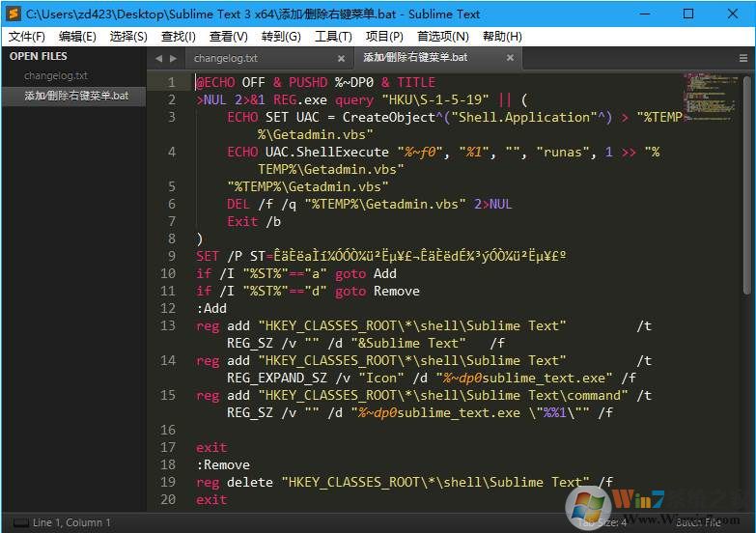Open the 项目(P) menu
Image resolution: width=756 pixels, height=533 pixels.
(384, 36)
